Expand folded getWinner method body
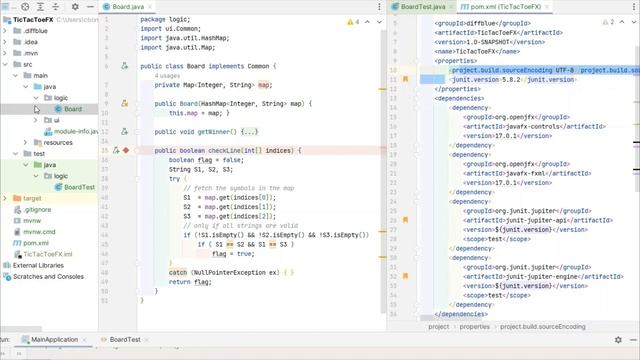This screenshot has height=360, width=640. [x=249, y=131]
